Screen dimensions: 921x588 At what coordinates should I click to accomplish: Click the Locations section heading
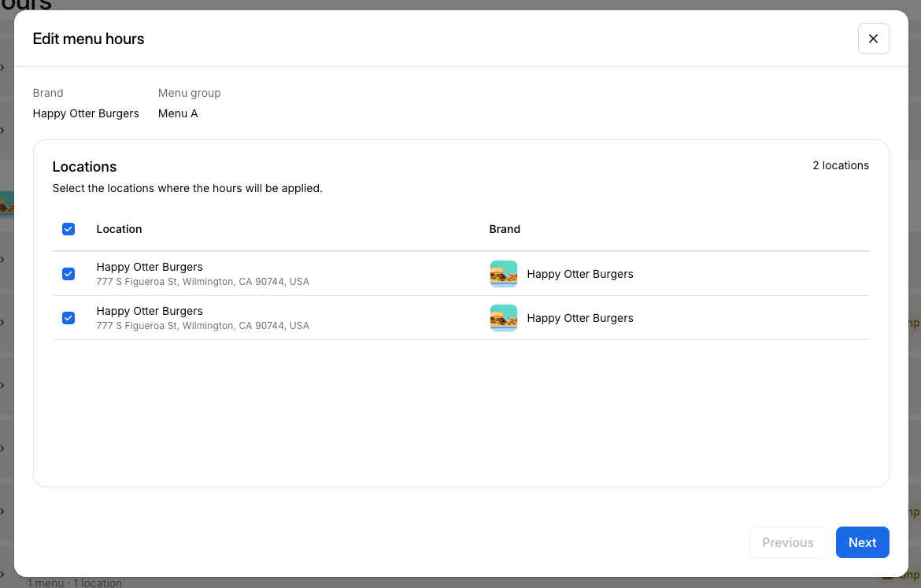coord(84,167)
